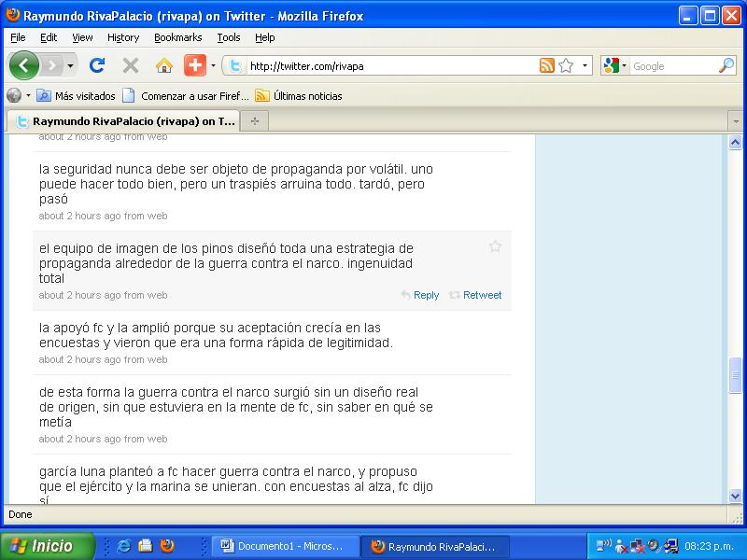This screenshot has height=560, width=747.
Task: Open the back/forward history dropdown arrow
Action: point(70,65)
